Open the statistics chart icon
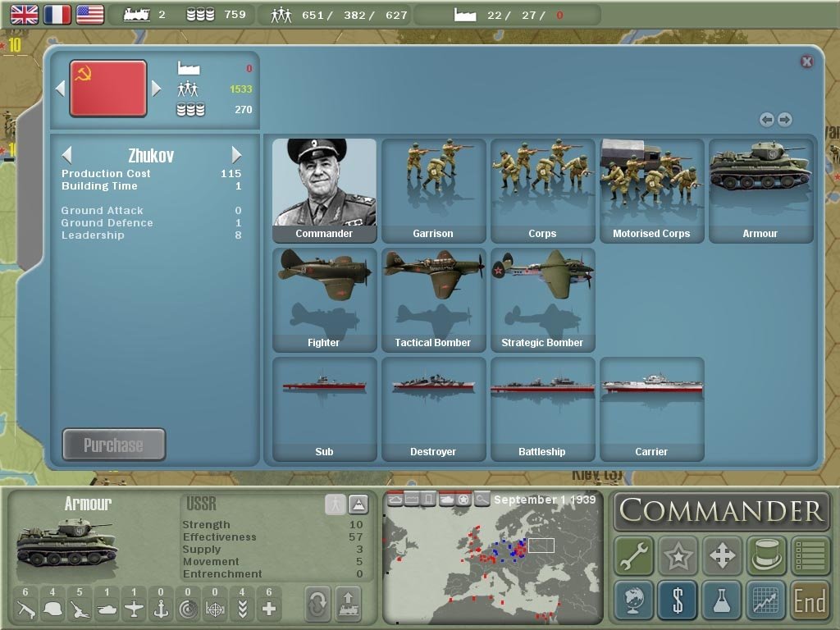The image size is (840, 630). (x=765, y=600)
